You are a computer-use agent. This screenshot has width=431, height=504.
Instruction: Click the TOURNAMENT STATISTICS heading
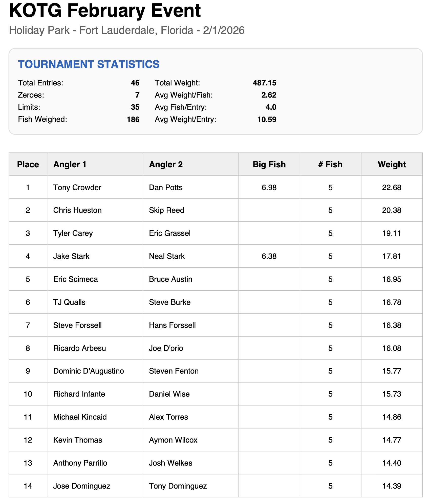(89, 64)
